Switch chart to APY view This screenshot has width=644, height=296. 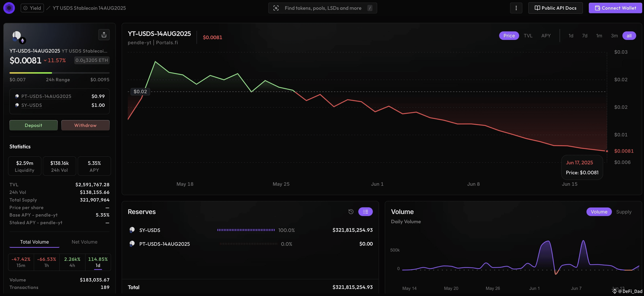[546, 36]
